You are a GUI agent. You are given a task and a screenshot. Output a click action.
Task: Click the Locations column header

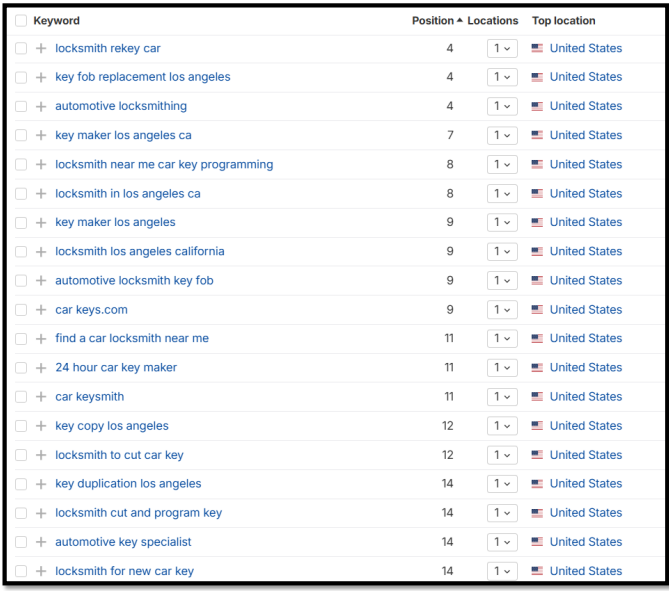[x=493, y=20]
